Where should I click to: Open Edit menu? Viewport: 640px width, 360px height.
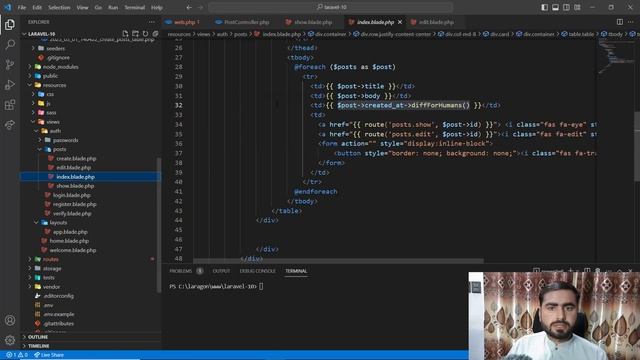pyautogui.click(x=37, y=7)
